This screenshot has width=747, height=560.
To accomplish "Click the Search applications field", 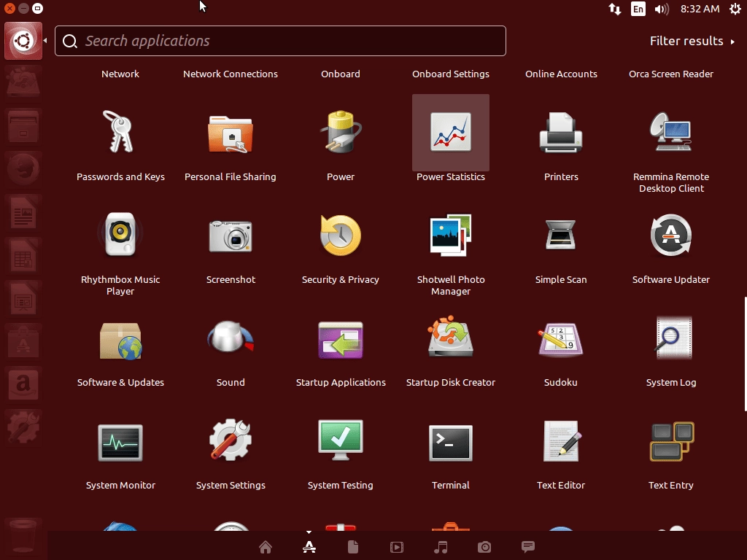I will click(280, 41).
